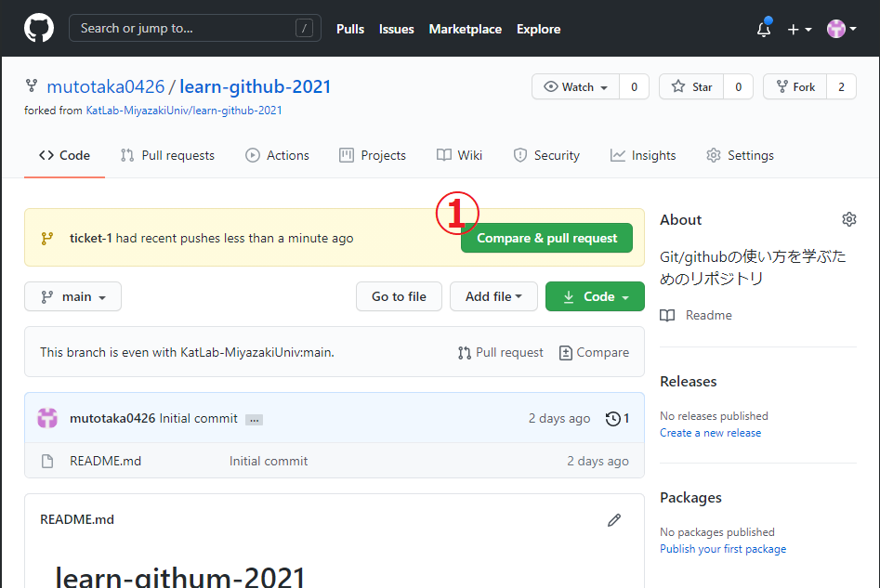Open Issues in the top navigation
The width and height of the screenshot is (880, 588).
coord(396,29)
